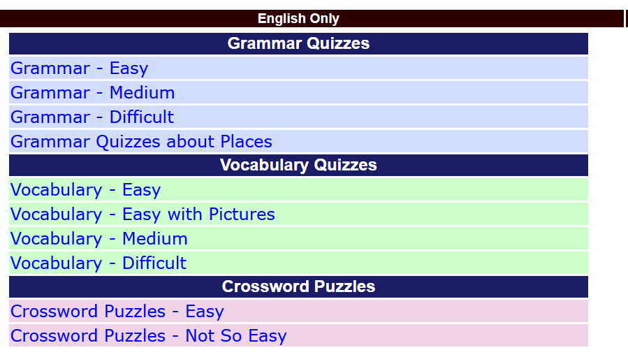This screenshot has height=364, width=628.
Task: Open the Grammar - Easy quiz link
Action: point(79,68)
